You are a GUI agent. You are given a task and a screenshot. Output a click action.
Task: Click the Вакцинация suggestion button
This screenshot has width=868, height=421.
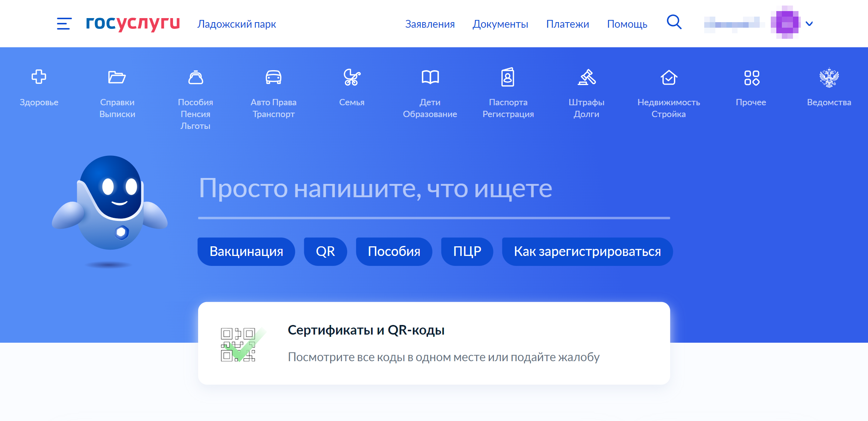coord(246,251)
